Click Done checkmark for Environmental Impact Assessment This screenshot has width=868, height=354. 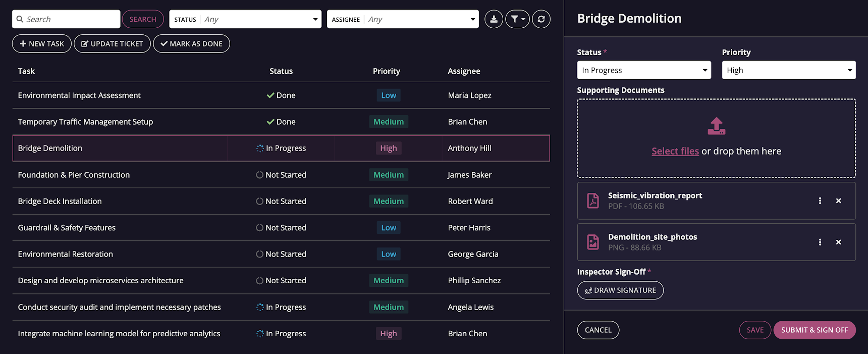270,95
